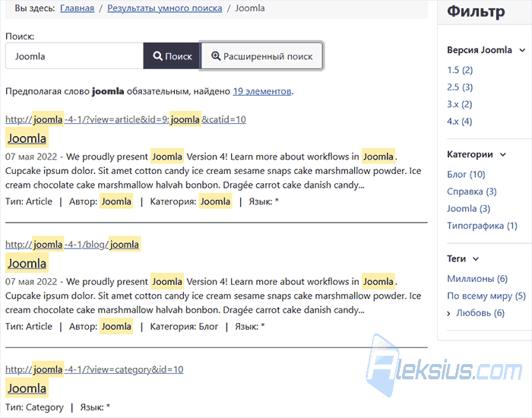The height and width of the screenshot is (418, 532).
Task: Click into the Joomla search text field
Action: click(74, 56)
